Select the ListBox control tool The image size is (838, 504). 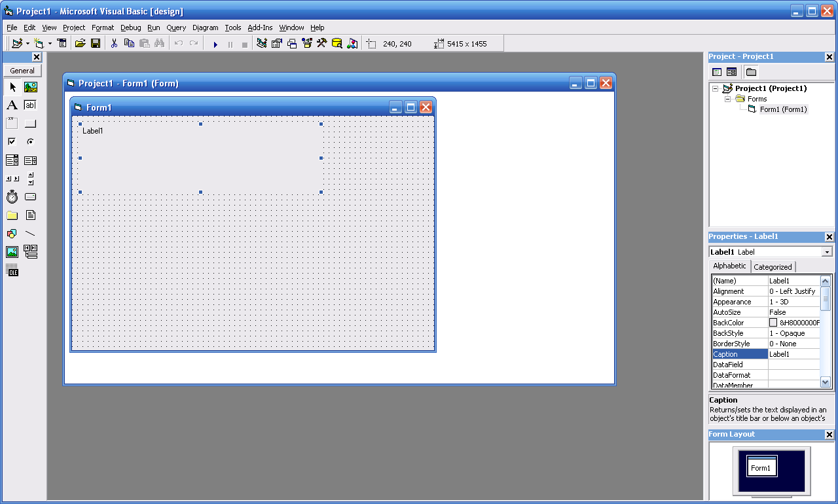click(31, 160)
